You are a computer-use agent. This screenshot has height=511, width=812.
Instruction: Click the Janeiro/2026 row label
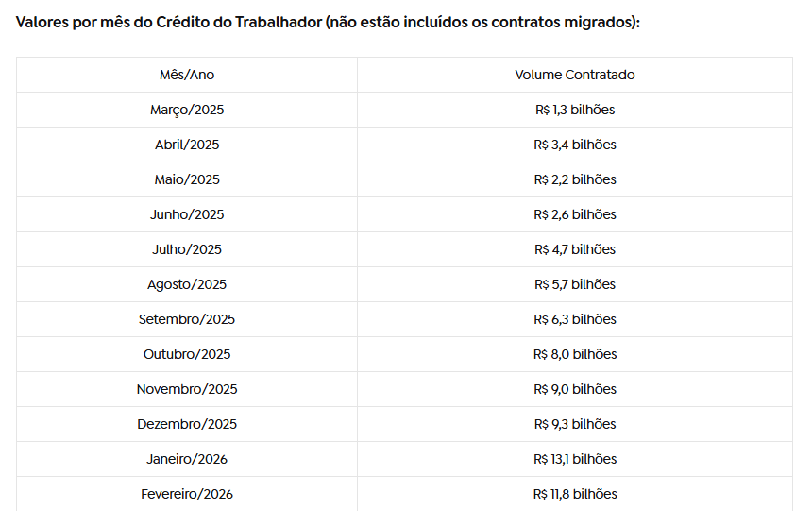(x=187, y=459)
